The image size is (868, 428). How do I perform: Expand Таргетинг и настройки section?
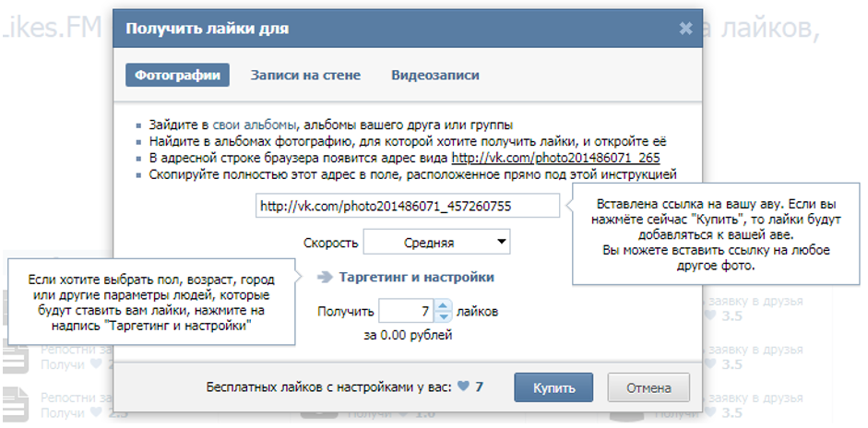[416, 277]
